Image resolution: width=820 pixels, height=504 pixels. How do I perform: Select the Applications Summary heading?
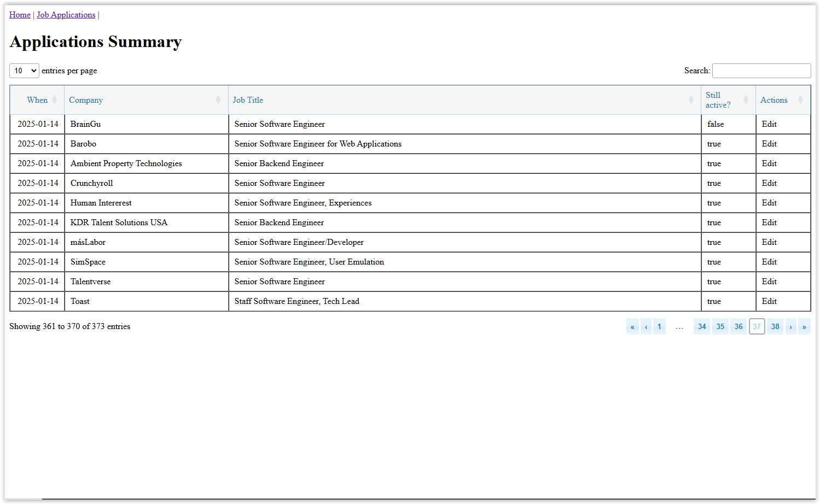96,42
